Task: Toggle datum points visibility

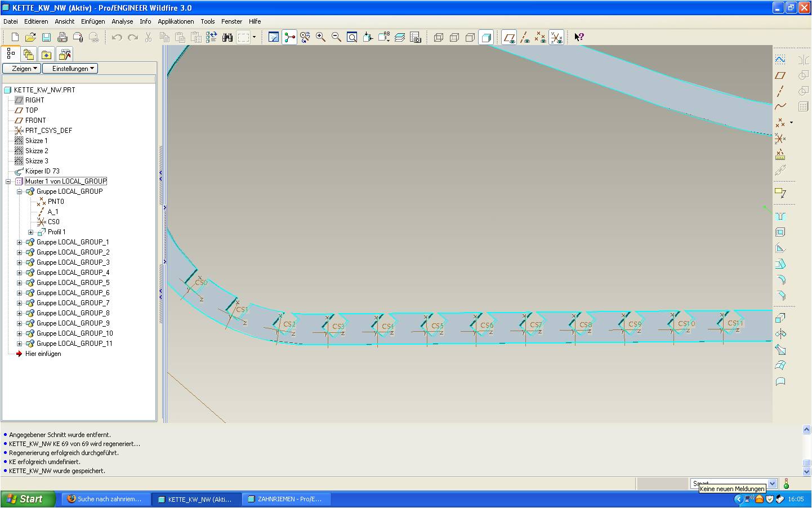Action: (x=541, y=37)
